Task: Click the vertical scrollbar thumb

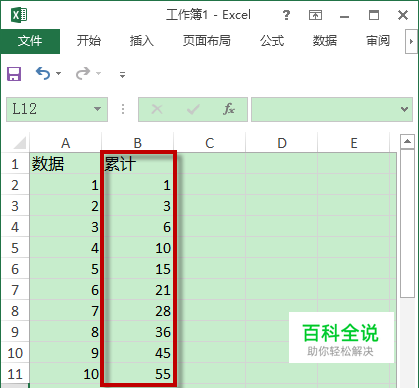Action: (407, 223)
